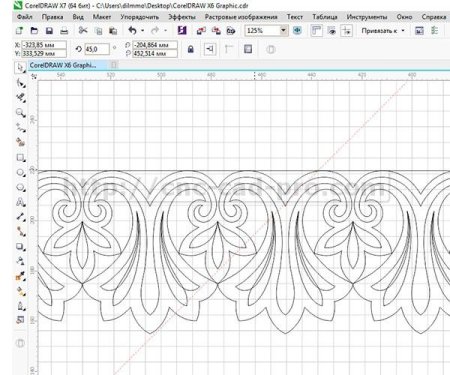Click the Export icon
Screen dimensions: 450x375
tap(216, 31)
